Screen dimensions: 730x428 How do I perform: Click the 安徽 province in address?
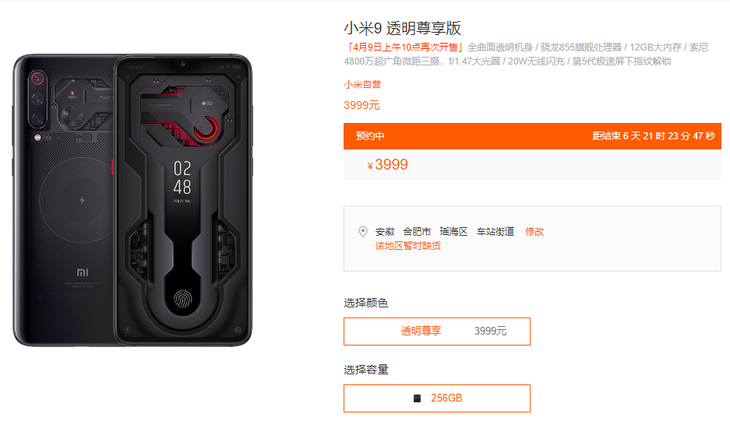[x=385, y=231]
